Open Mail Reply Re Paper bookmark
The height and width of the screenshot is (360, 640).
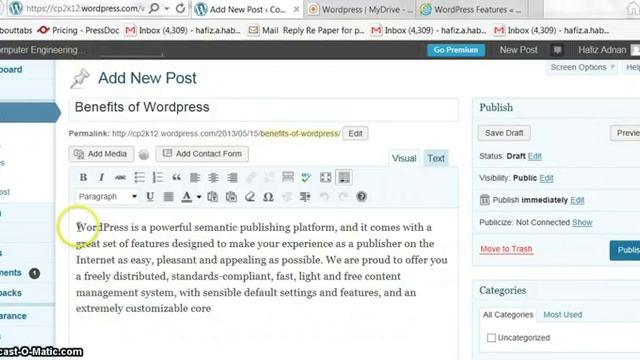(306, 30)
